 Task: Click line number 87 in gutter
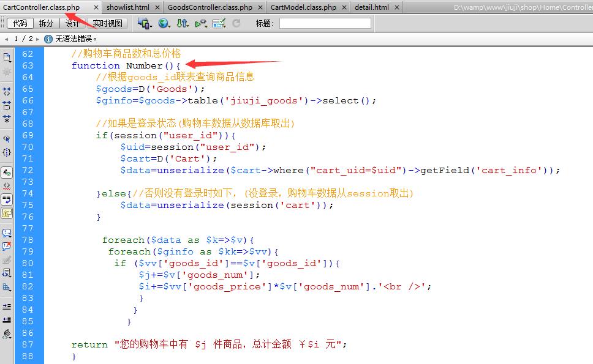[28, 345]
